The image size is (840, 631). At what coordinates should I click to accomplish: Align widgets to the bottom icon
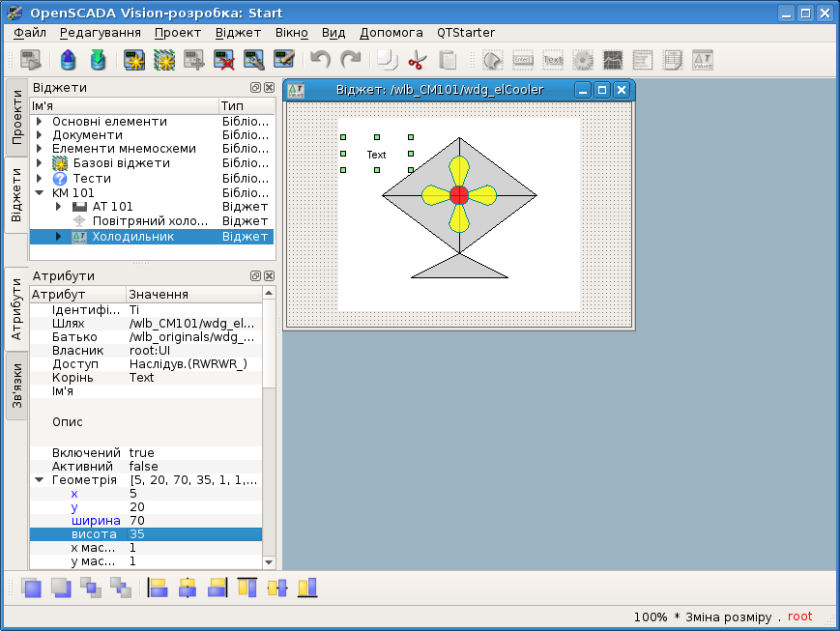tap(307, 588)
